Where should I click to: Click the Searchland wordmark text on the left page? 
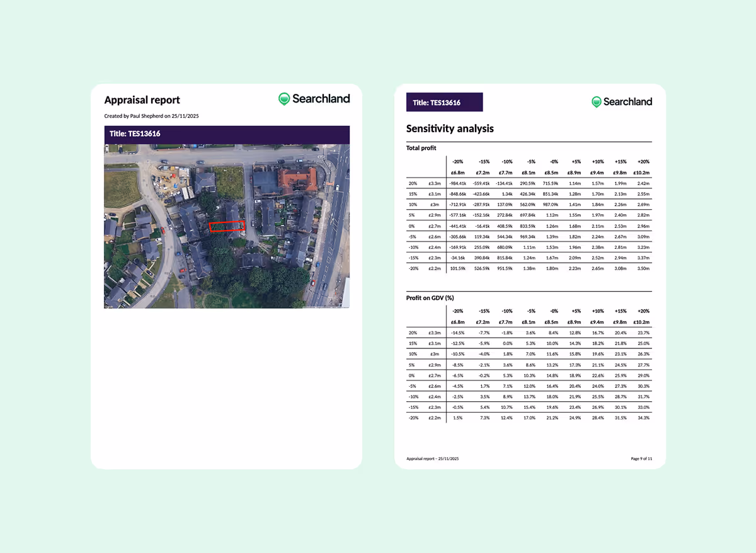(321, 99)
